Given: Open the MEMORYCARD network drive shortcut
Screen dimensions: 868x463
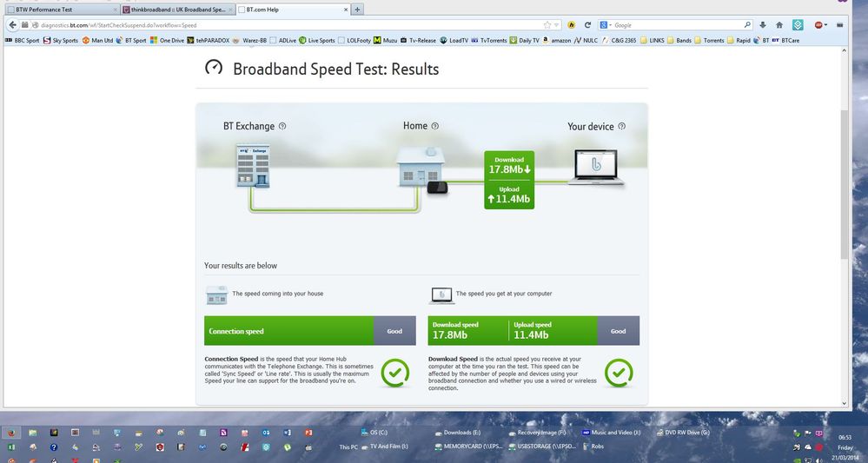Looking at the screenshot, I should click(468, 446).
